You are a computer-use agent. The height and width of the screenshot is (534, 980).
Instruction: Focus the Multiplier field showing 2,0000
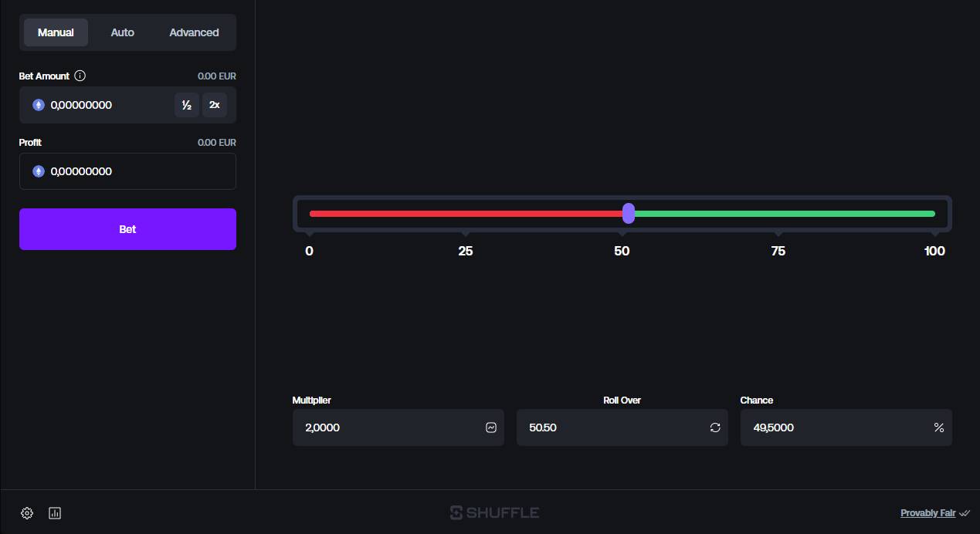pyautogui.click(x=398, y=428)
